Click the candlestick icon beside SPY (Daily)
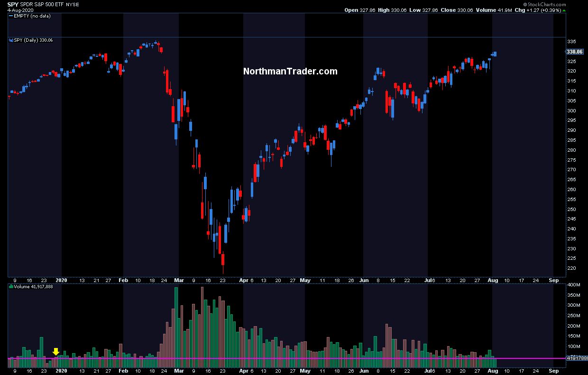The height and width of the screenshot is (375, 588). 11,40
